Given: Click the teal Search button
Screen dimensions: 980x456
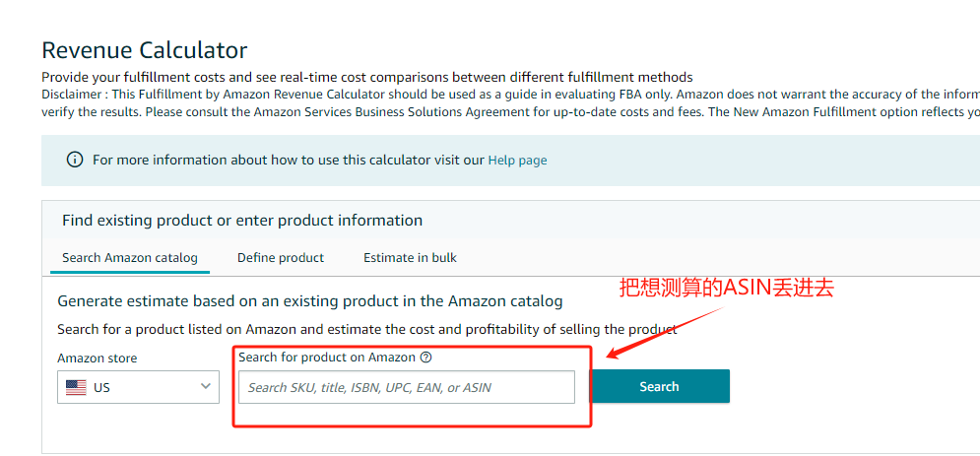Looking at the screenshot, I should pos(659,386).
